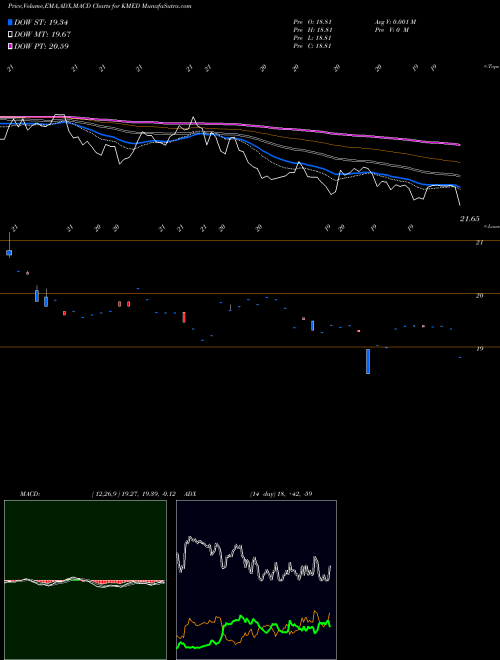Click the MACD values '(12,26,9) 19.27, 19.39, -0.12'
Viewport: 500px width, 660px height.
coord(133,494)
